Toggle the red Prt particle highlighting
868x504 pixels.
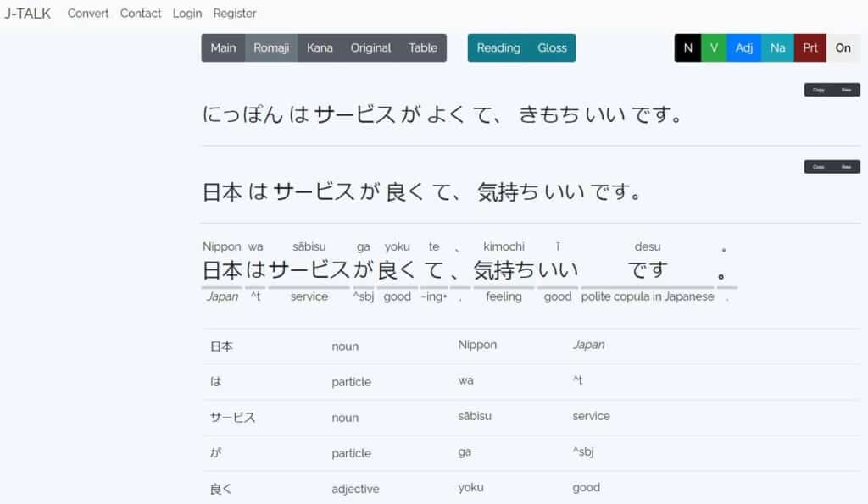click(x=810, y=48)
